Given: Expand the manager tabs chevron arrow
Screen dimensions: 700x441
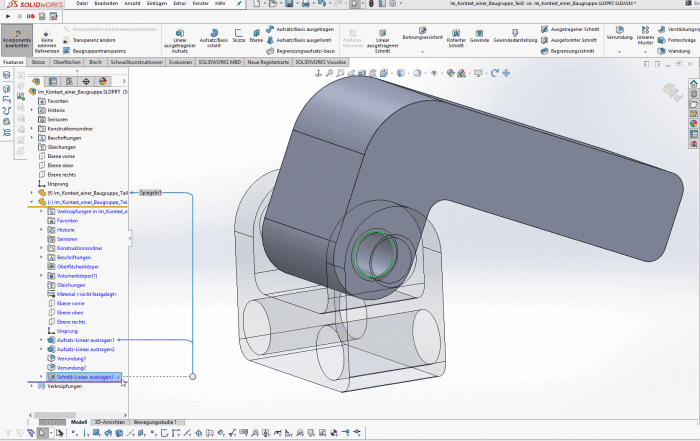Looking at the screenshot, I should tap(124, 81).
